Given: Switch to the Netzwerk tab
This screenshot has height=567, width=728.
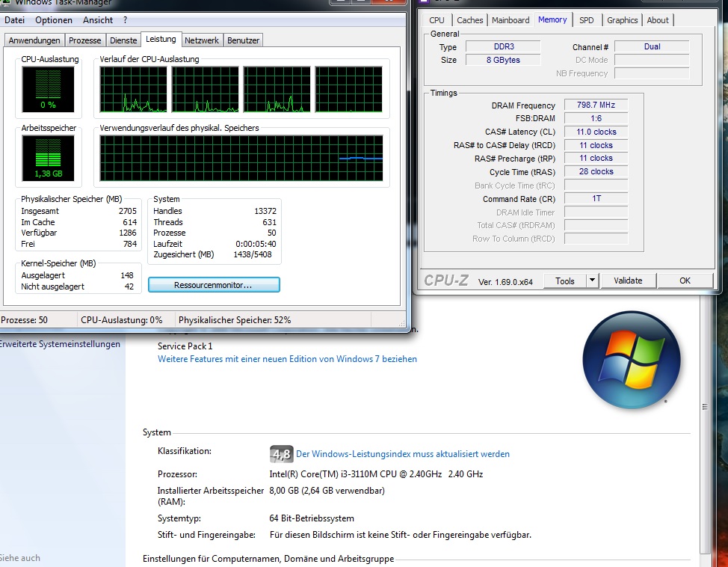Looking at the screenshot, I should pyautogui.click(x=202, y=40).
